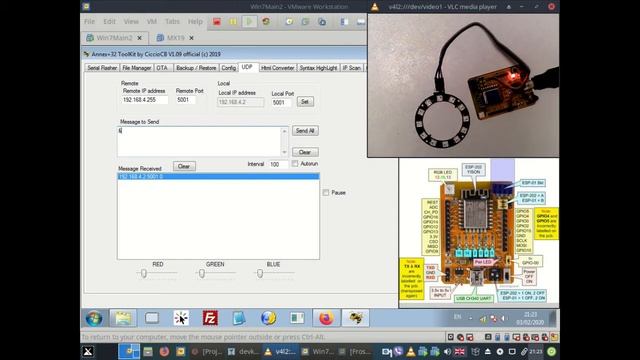Switch to the File Manager tab
This screenshot has height=360, width=640.
point(137,68)
